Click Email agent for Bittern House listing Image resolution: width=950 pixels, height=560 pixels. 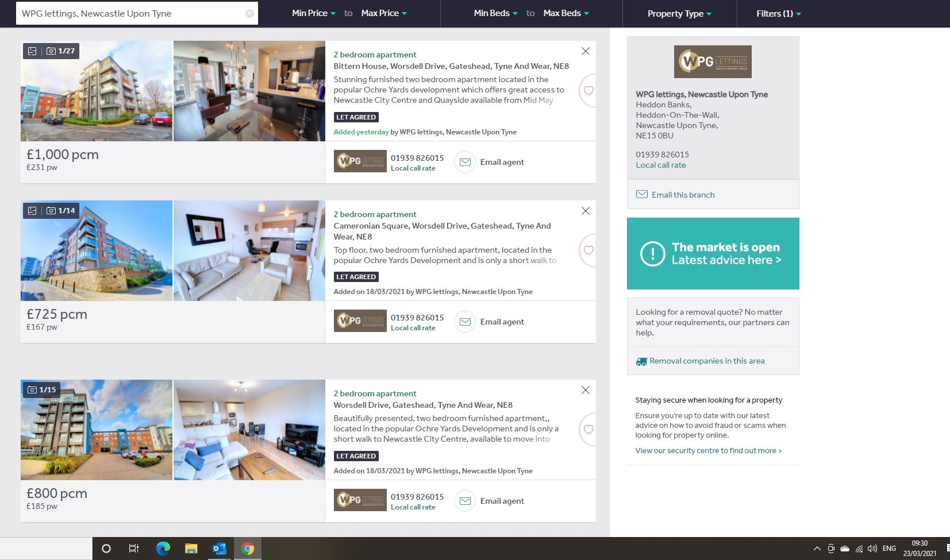pyautogui.click(x=502, y=162)
